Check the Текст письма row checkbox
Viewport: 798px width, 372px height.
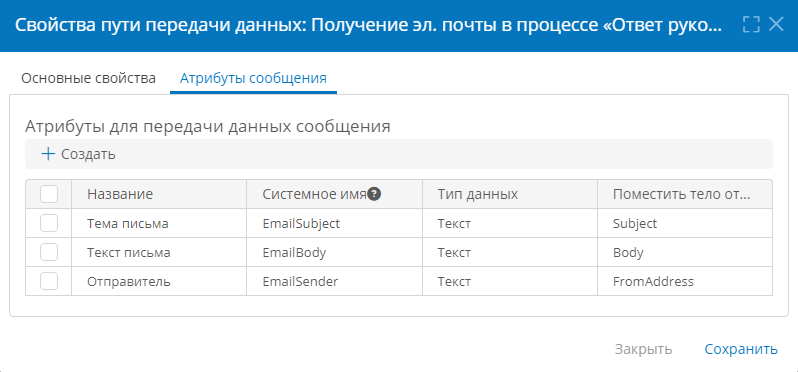[49, 252]
